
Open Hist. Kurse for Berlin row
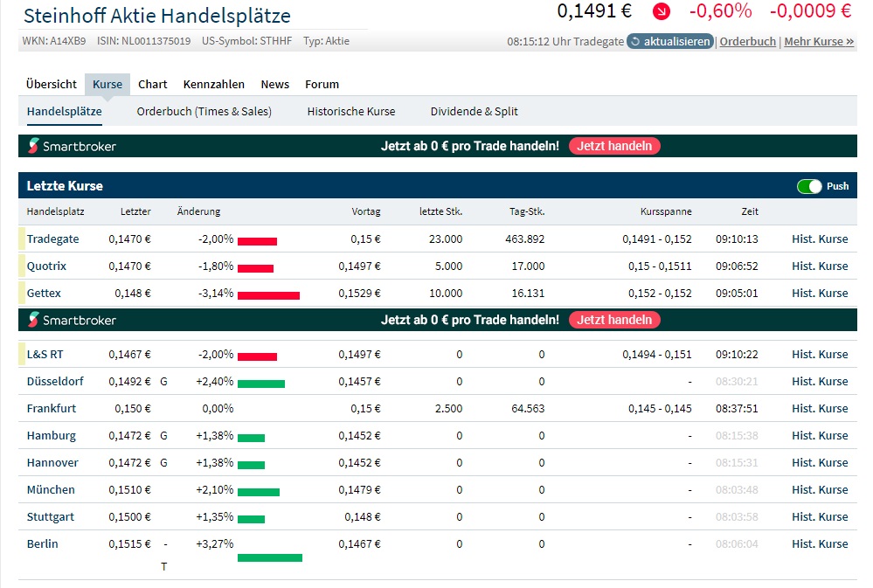[820, 544]
